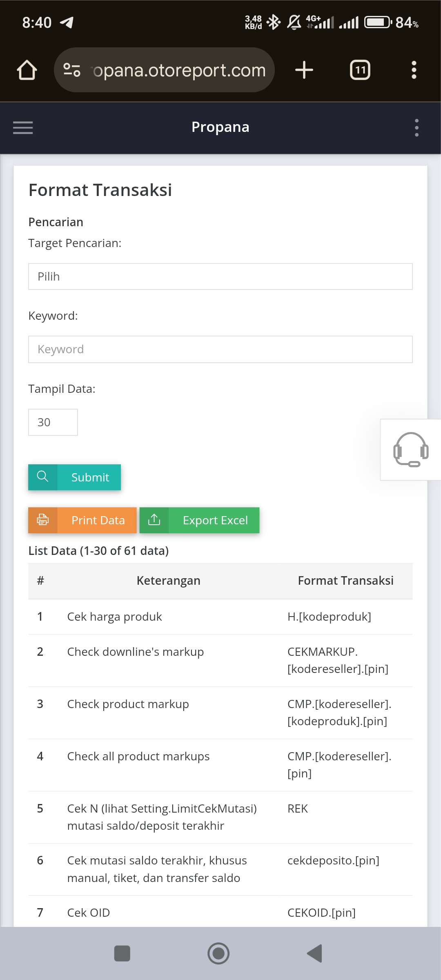Viewport: 441px width, 980px height.
Task: Tap the Android back navigation button
Action: (x=314, y=953)
